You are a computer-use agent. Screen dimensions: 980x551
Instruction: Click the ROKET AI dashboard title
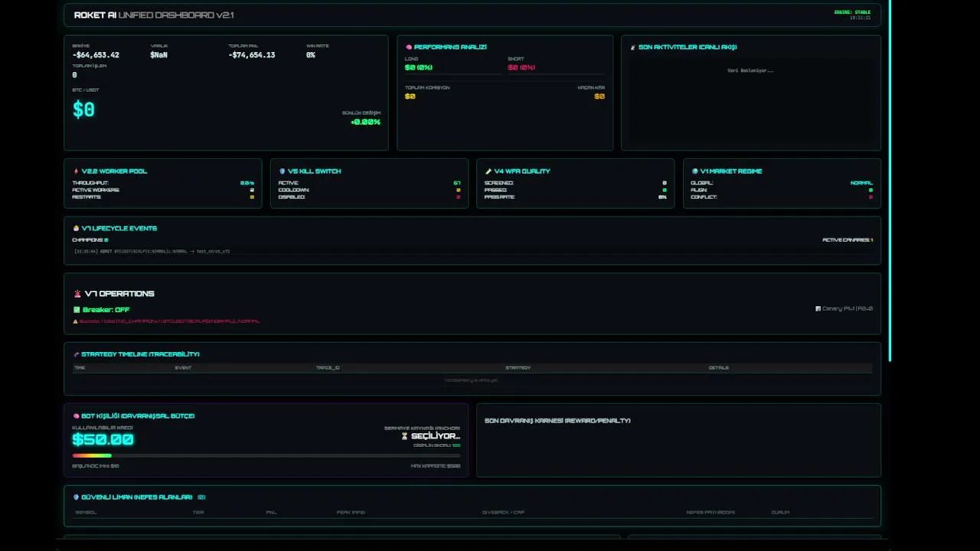(x=154, y=15)
